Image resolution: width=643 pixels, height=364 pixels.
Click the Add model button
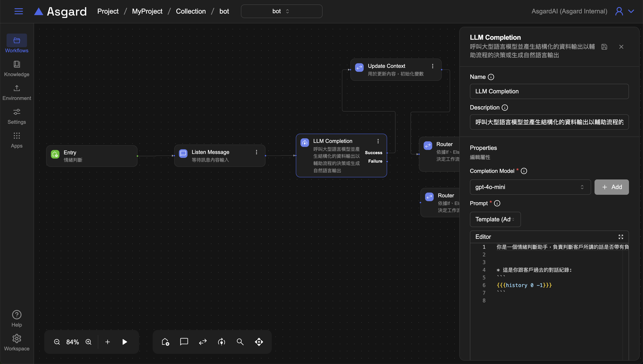pyautogui.click(x=611, y=187)
